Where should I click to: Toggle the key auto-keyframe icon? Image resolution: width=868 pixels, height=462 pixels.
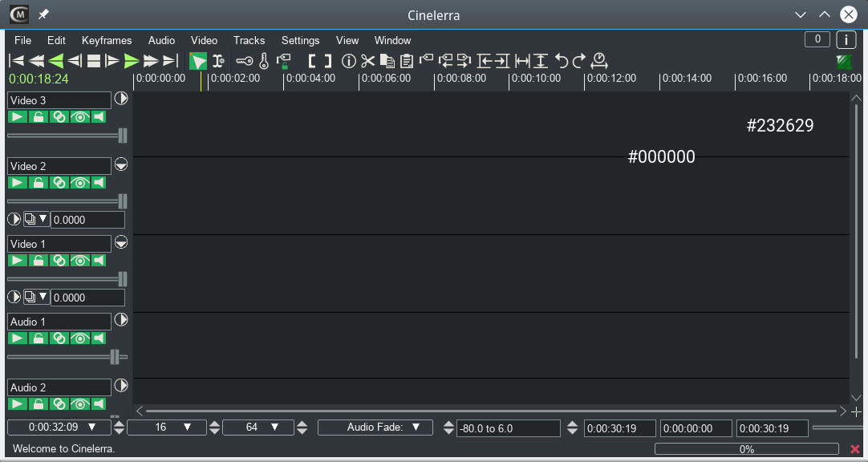tap(244, 61)
